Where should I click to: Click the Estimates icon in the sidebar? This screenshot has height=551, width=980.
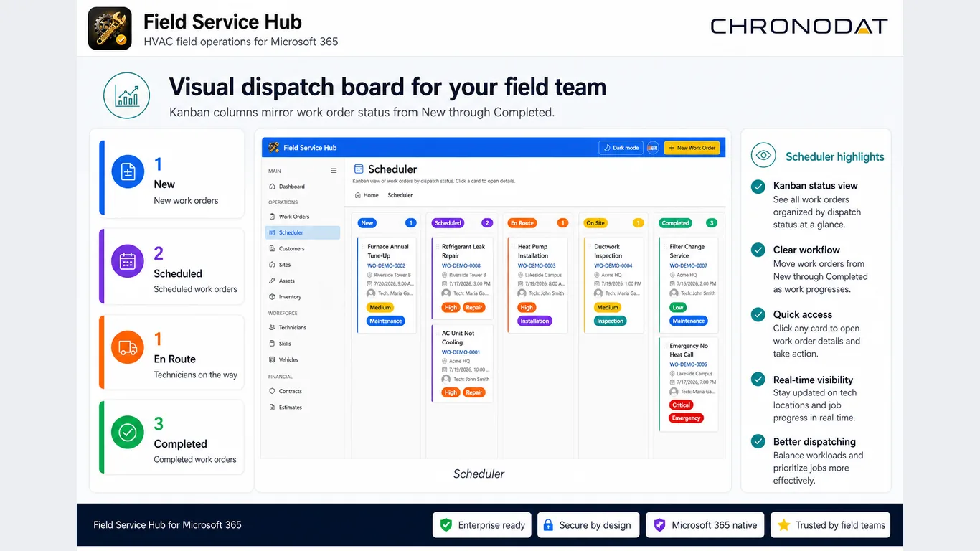click(x=272, y=407)
